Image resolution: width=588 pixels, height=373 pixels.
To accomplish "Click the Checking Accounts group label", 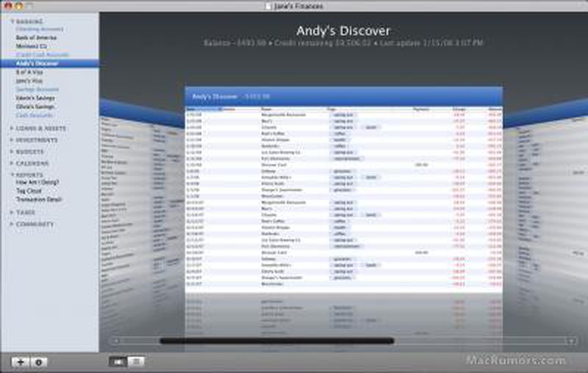I will pyautogui.click(x=40, y=29).
